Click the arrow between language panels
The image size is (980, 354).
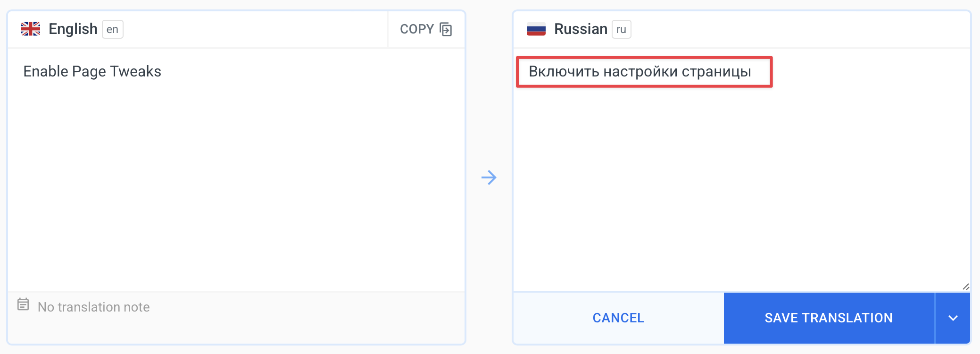click(489, 177)
